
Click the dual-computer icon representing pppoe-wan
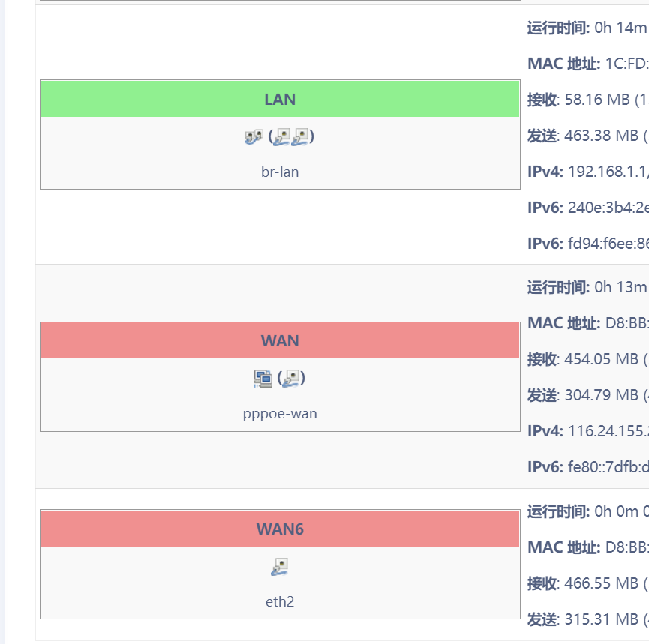point(264,378)
